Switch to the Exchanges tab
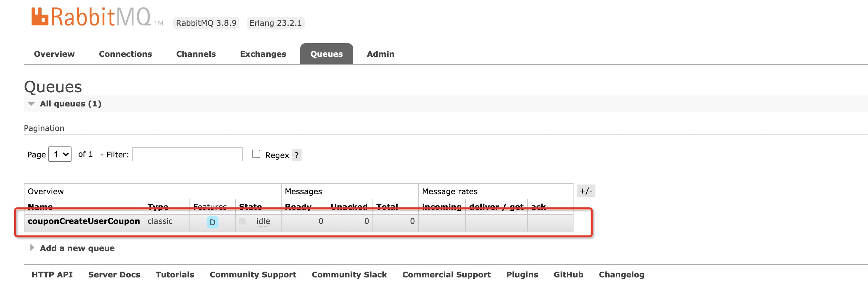Viewport: 868px width, 300px height. (263, 54)
